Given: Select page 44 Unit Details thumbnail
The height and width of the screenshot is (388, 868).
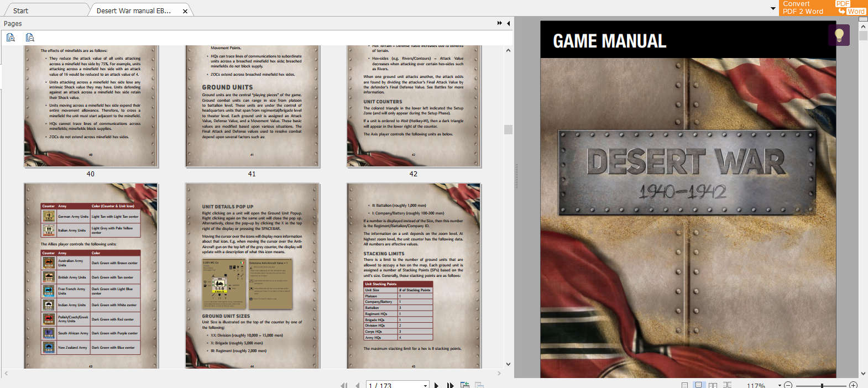Looking at the screenshot, I should (x=253, y=276).
